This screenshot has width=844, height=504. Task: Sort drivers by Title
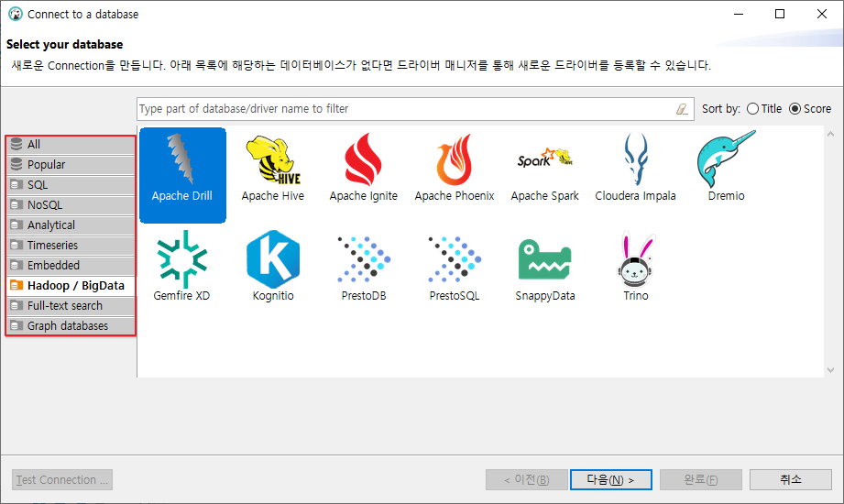(763, 109)
